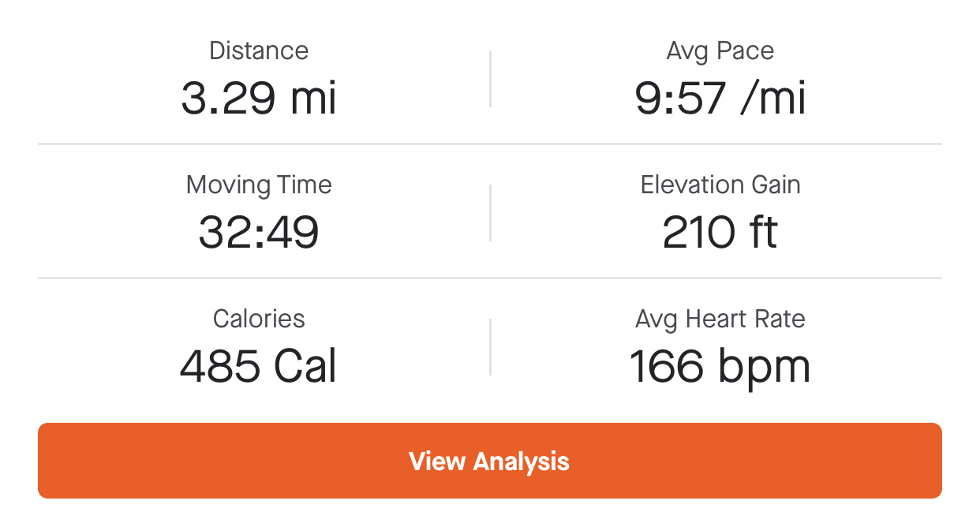Select the Distance label

(x=259, y=50)
